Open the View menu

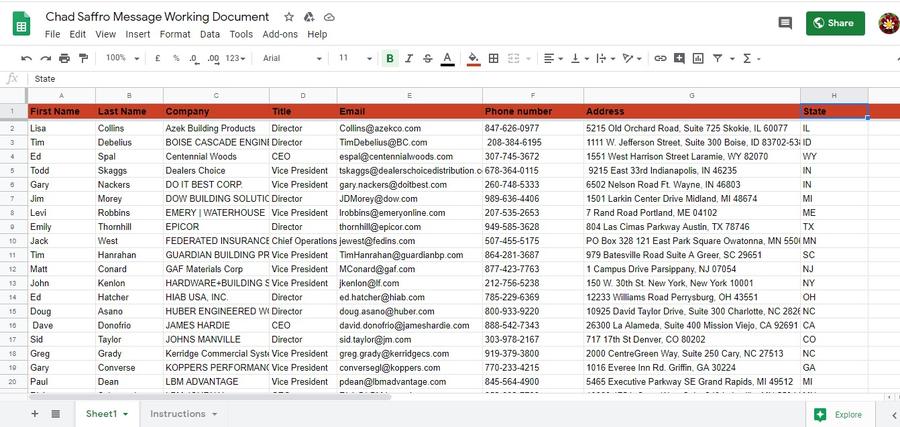tap(106, 34)
